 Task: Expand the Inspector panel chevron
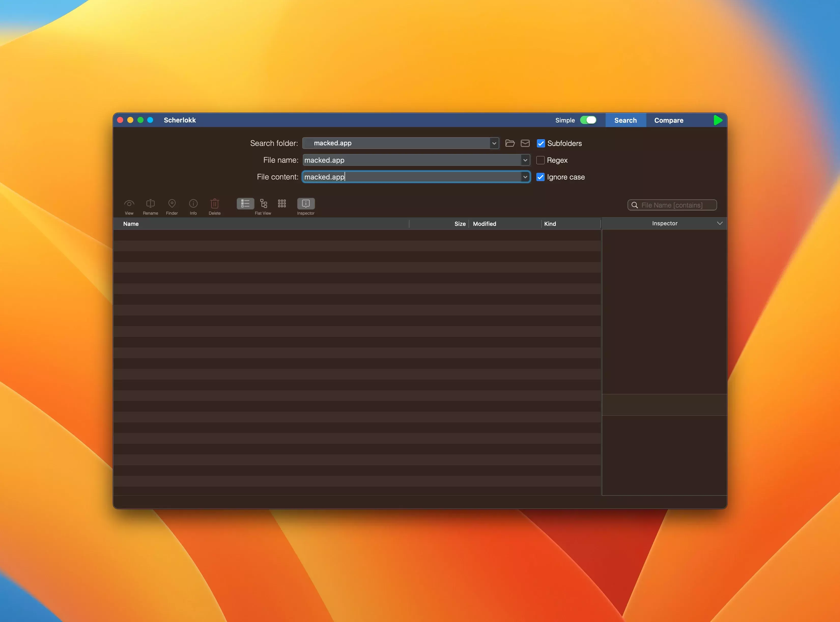[719, 223]
